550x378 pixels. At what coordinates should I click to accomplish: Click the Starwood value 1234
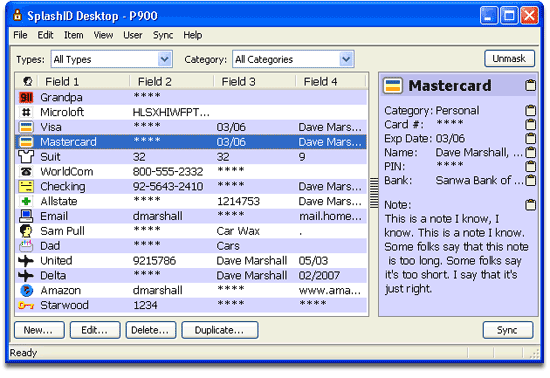pos(145,305)
